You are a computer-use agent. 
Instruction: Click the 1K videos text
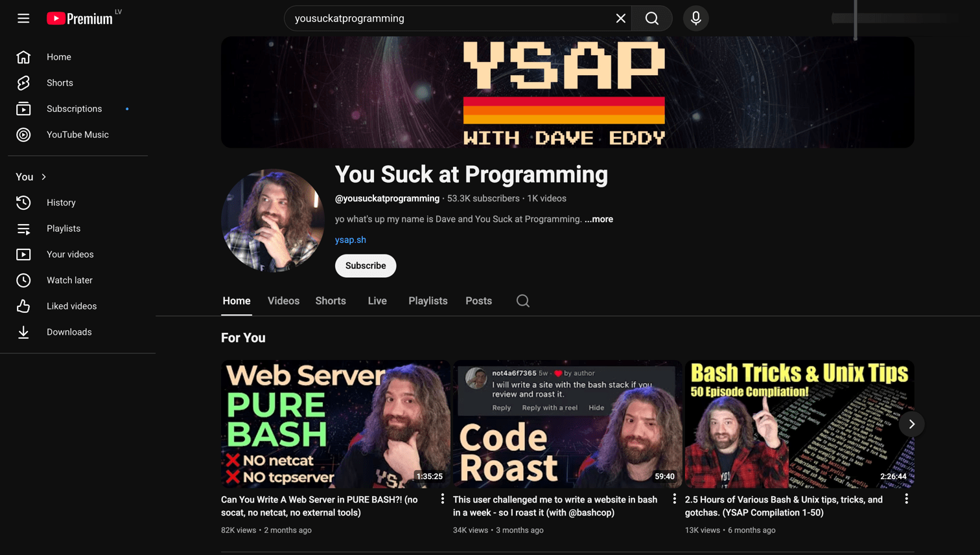[x=546, y=198]
